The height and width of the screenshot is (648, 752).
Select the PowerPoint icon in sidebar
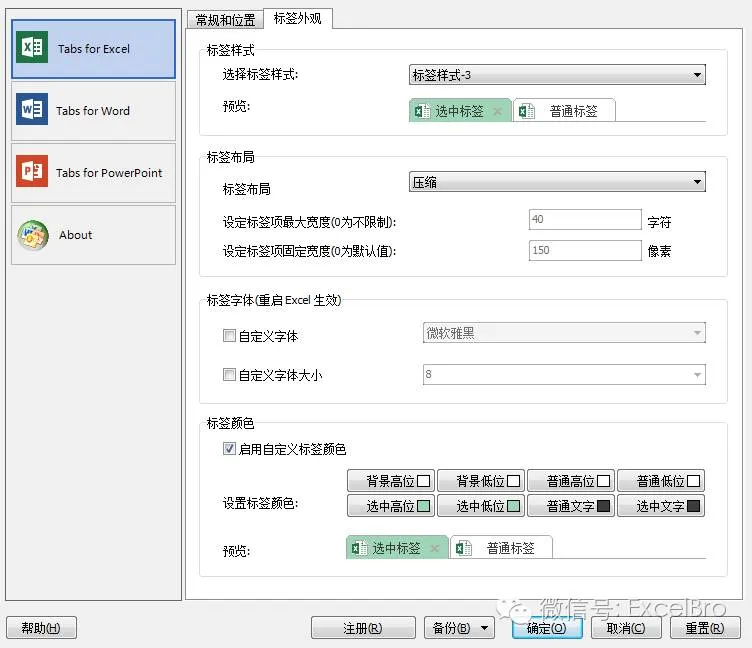click(x=32, y=171)
